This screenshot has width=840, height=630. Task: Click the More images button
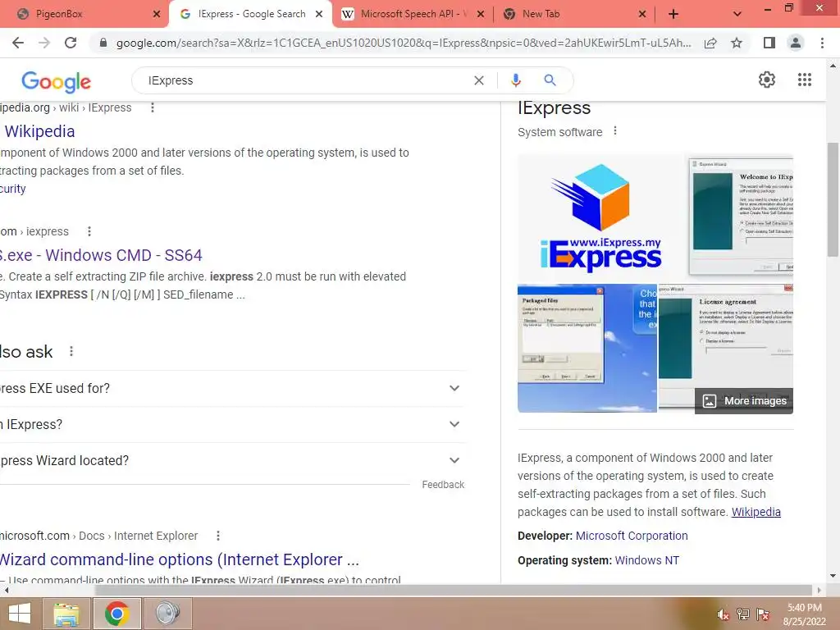pyautogui.click(x=743, y=400)
